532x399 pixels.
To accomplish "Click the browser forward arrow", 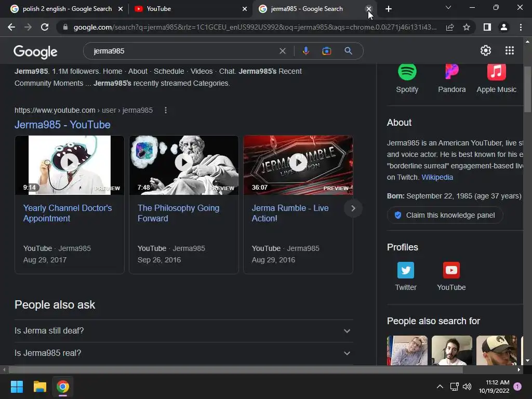I will tap(28, 27).
